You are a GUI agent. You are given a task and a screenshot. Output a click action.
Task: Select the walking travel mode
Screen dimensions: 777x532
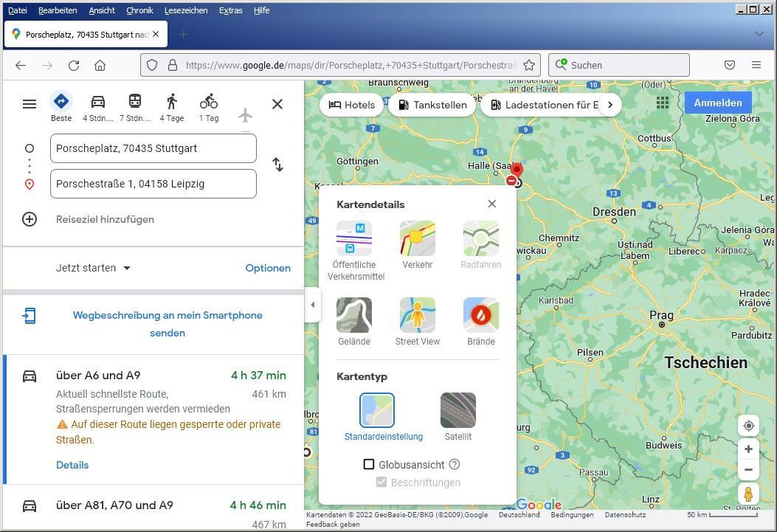172,102
